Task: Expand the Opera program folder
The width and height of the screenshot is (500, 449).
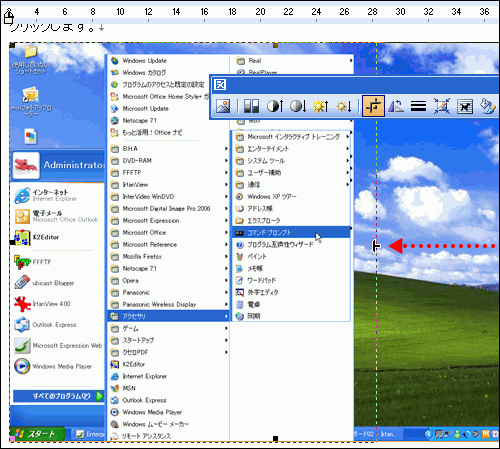Action: click(169, 281)
